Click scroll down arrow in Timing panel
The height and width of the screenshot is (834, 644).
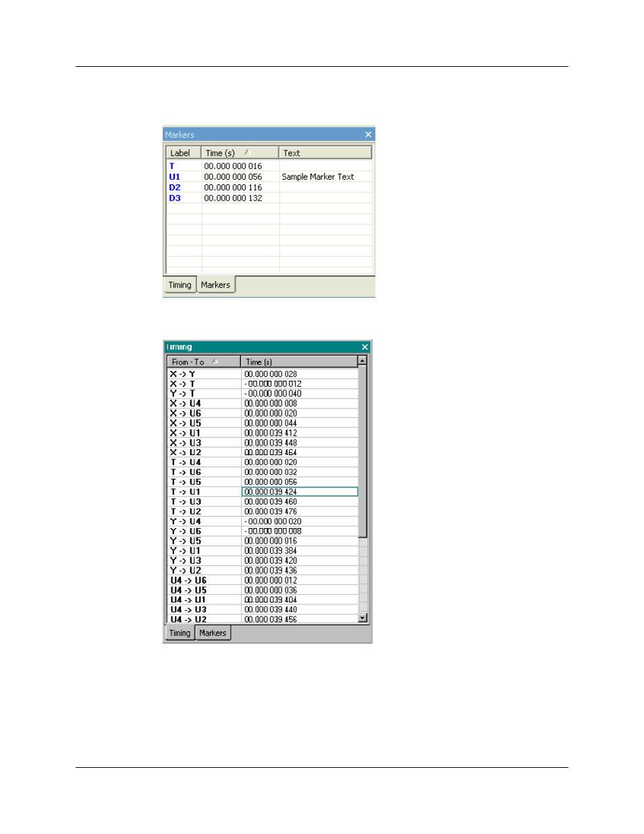click(363, 618)
